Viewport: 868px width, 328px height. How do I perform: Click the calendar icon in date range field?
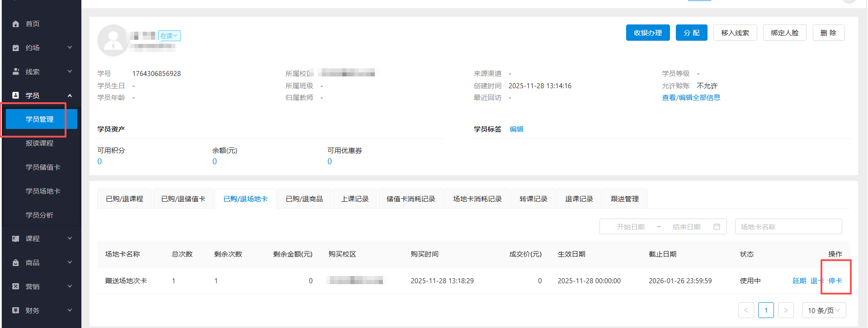717,227
